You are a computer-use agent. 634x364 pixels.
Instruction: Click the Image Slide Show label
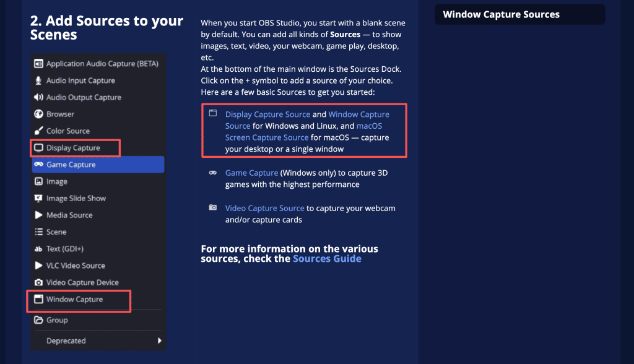pyautogui.click(x=76, y=198)
